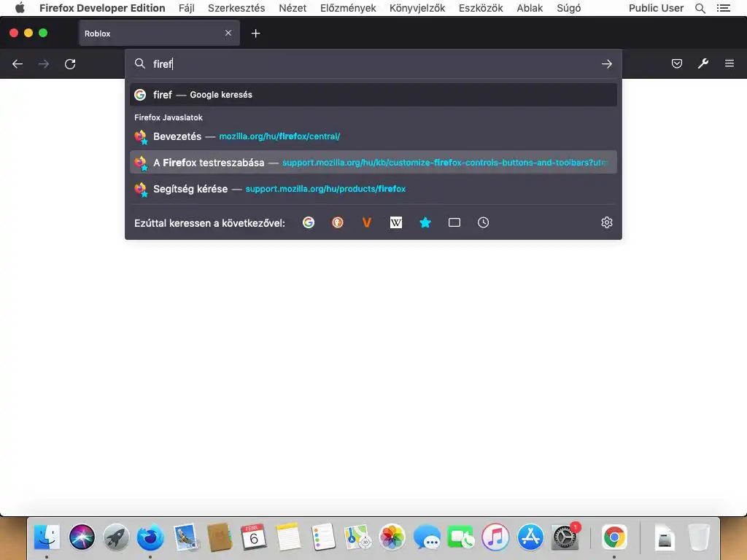The image size is (747, 560).
Task: Open Maps in the Dock
Action: point(357,537)
